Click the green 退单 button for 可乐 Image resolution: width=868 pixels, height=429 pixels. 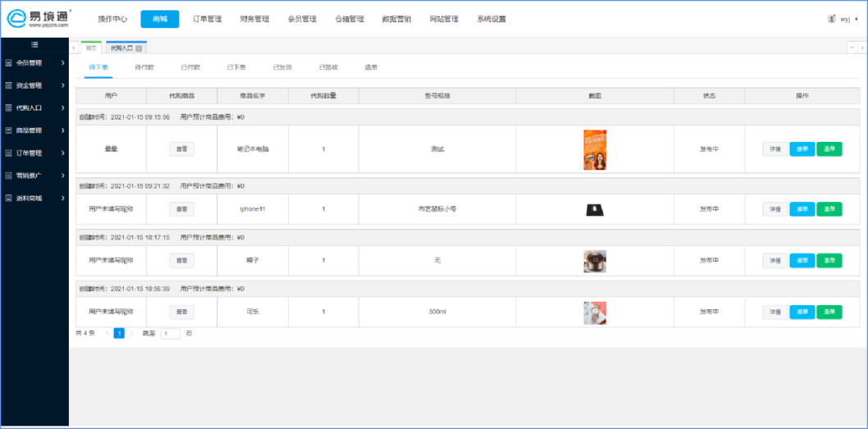pyautogui.click(x=829, y=312)
